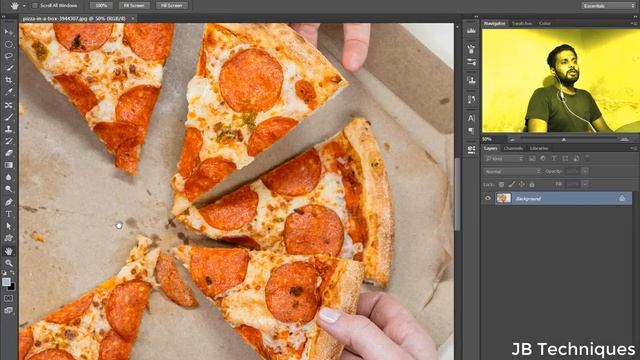Screen dimensions: 640x360
Task: Reset to default foreground and background colors
Action: tap(4, 273)
